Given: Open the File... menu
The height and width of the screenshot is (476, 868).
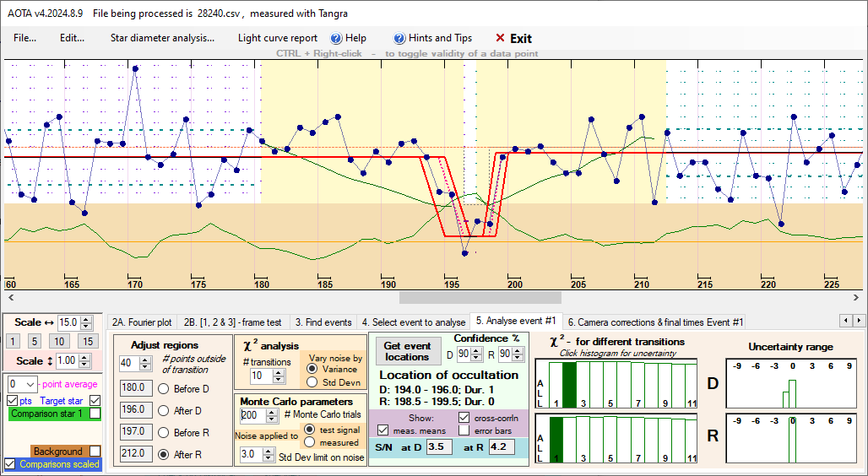Looking at the screenshot, I should click(x=25, y=38).
